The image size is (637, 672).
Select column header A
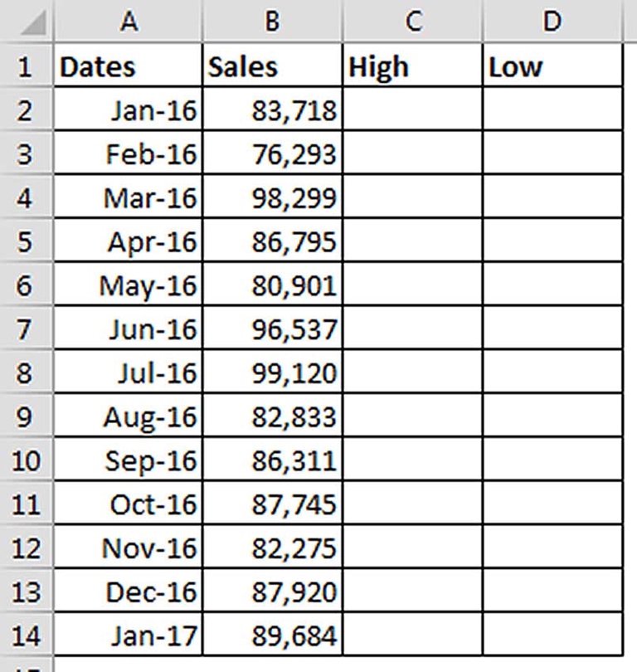pyautogui.click(x=129, y=21)
